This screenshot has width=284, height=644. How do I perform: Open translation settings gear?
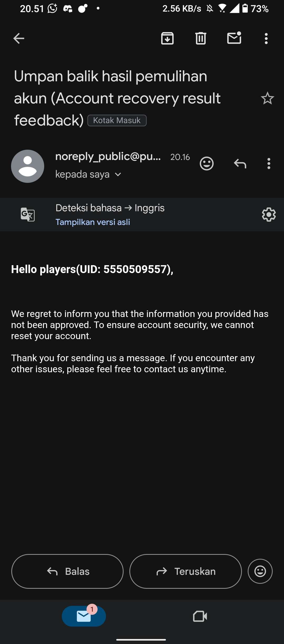click(x=269, y=215)
